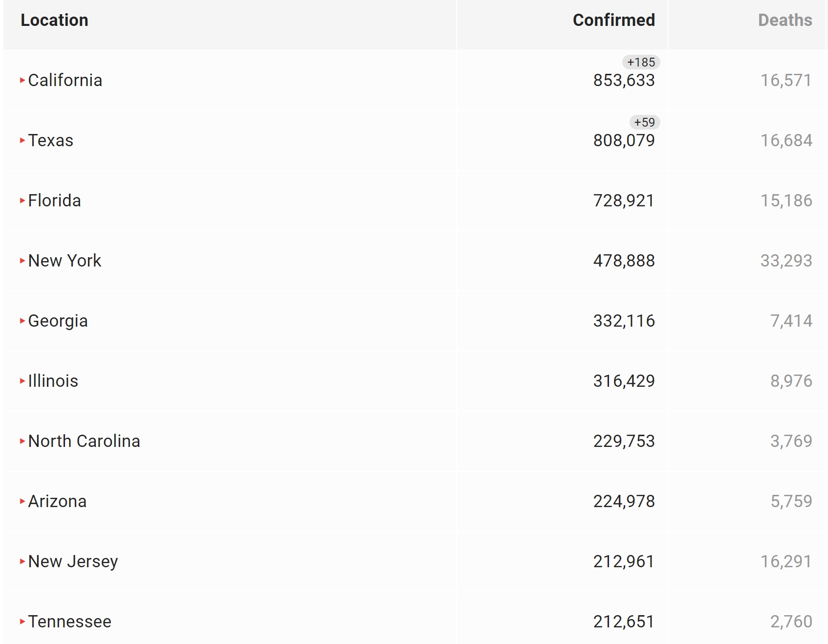Select New York's deaths value 33,293
Image resolution: width=828 pixels, height=644 pixels.
tap(786, 261)
